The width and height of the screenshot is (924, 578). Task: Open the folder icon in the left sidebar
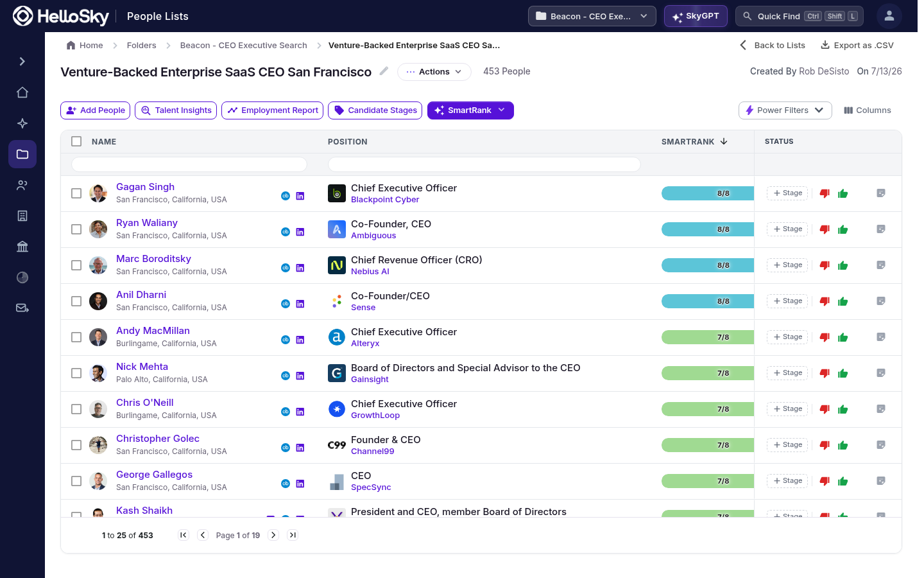pos(22,154)
